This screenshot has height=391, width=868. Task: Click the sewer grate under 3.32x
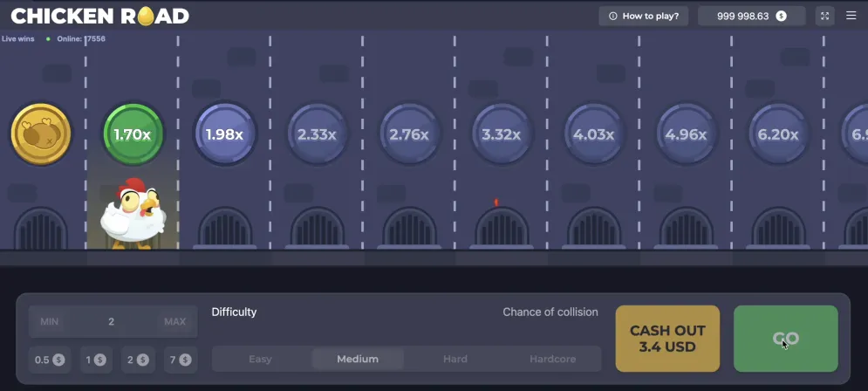[502, 228]
